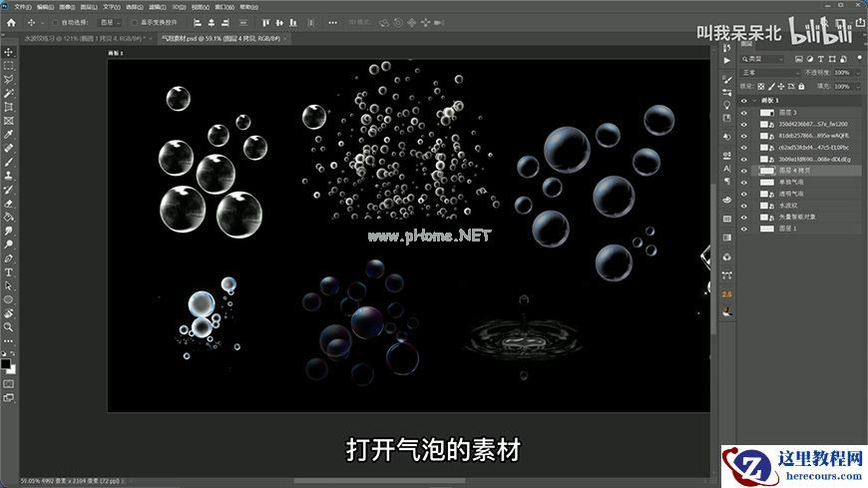The image size is (868, 488).
Task: Click the horizontal canvas scrollbar
Action: pyautogui.click(x=379, y=481)
